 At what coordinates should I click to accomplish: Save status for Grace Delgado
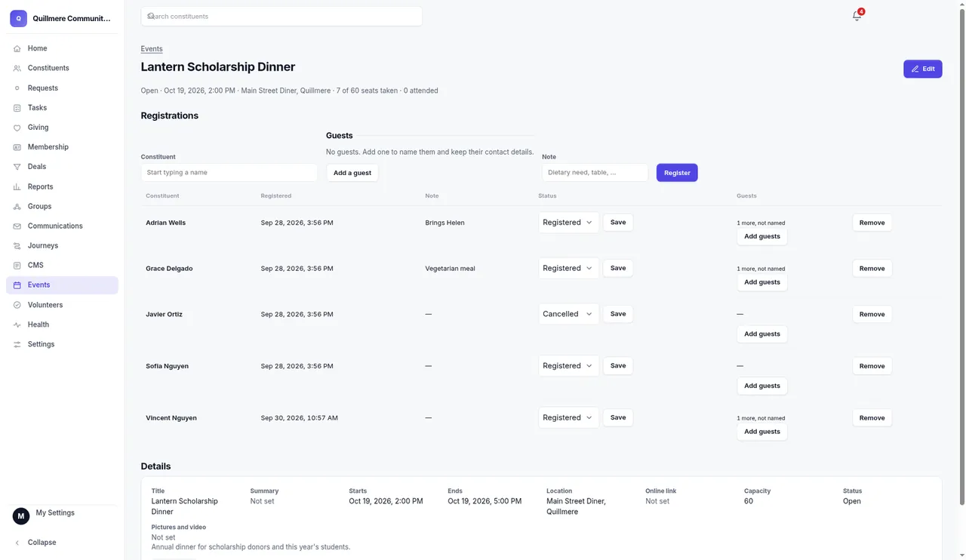pyautogui.click(x=618, y=268)
